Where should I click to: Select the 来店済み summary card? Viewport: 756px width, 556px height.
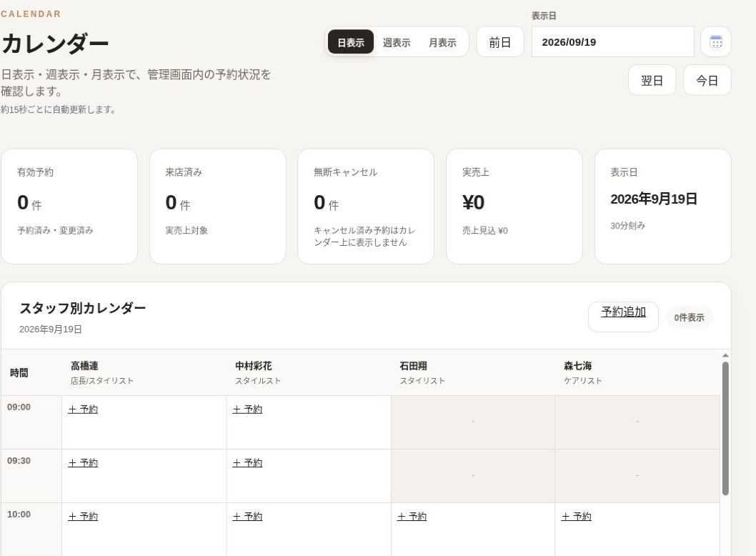pos(217,207)
